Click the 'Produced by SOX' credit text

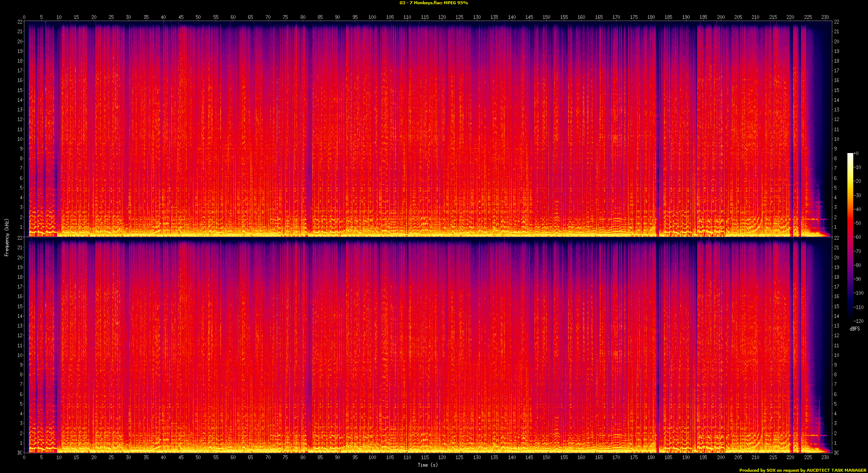(757, 470)
